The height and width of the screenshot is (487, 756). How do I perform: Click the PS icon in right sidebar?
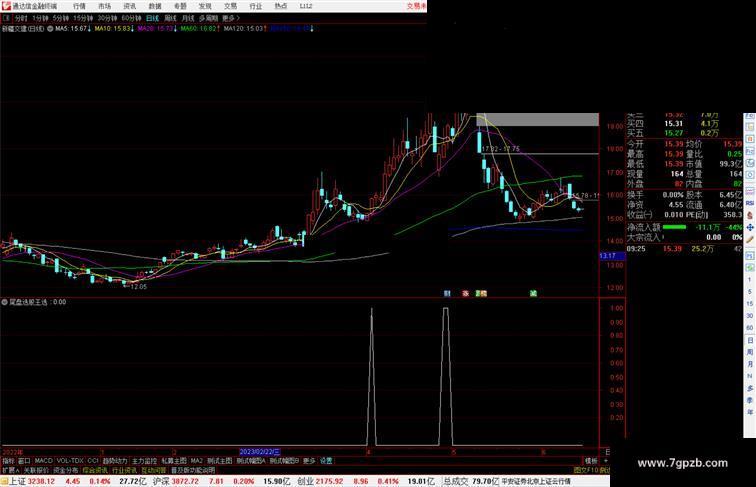[x=750, y=255]
